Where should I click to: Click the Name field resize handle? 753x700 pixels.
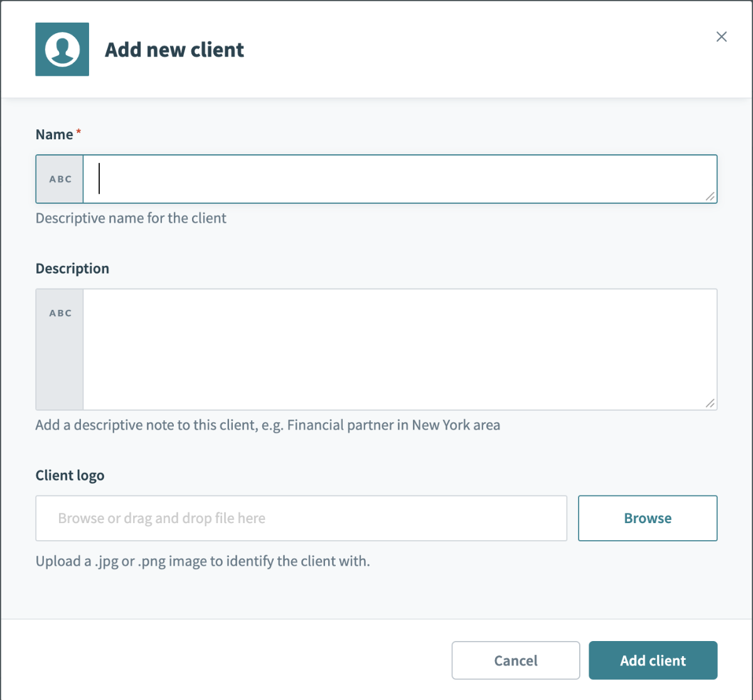(710, 196)
